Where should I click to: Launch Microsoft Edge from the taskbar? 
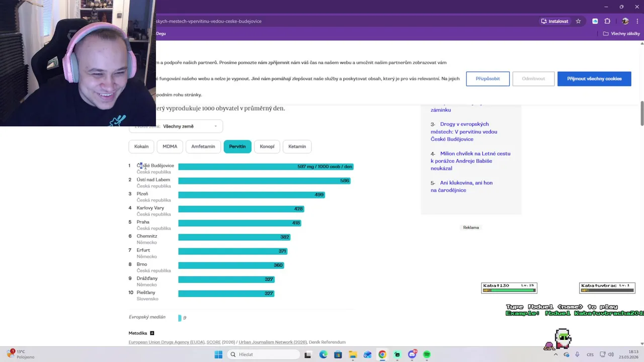click(x=323, y=354)
